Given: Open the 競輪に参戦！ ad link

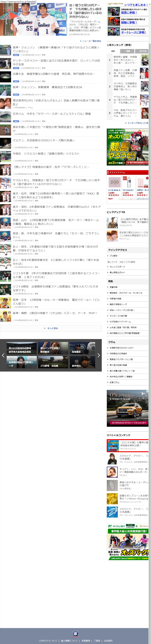Looking at the screenshot, I should tap(129, 22).
